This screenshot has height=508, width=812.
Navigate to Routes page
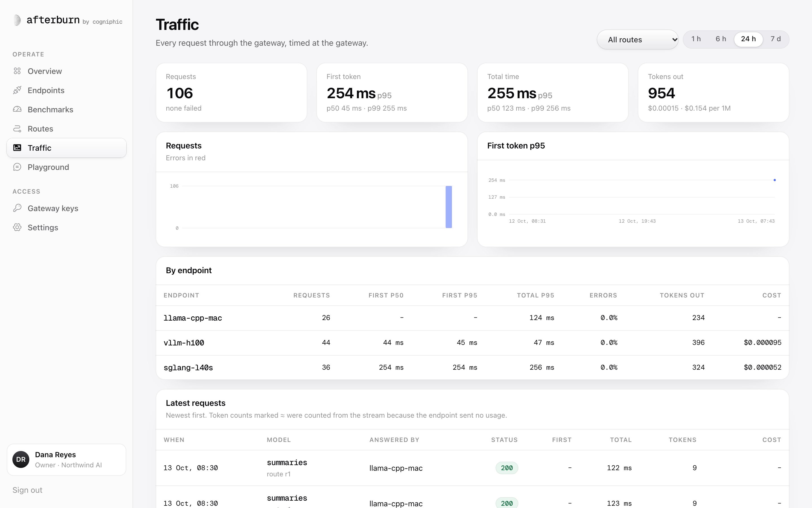(67, 129)
